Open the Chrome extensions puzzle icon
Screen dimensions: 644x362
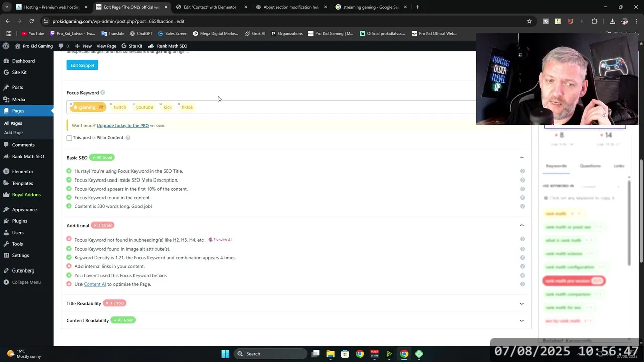tap(594, 21)
